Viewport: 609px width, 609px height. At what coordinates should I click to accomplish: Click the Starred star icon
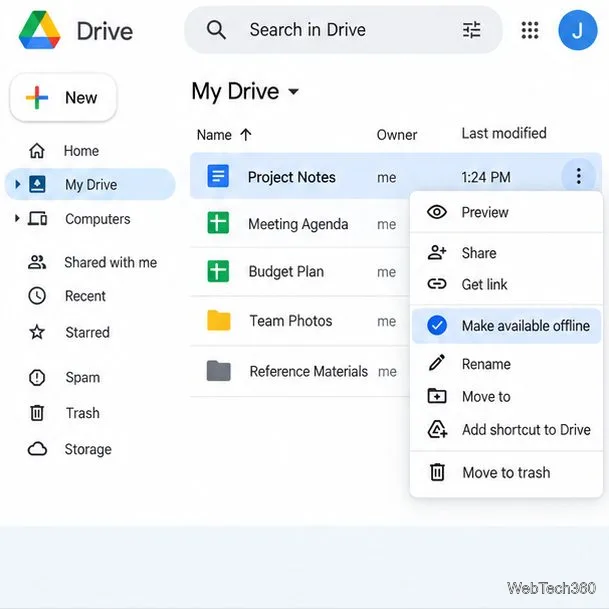37,332
